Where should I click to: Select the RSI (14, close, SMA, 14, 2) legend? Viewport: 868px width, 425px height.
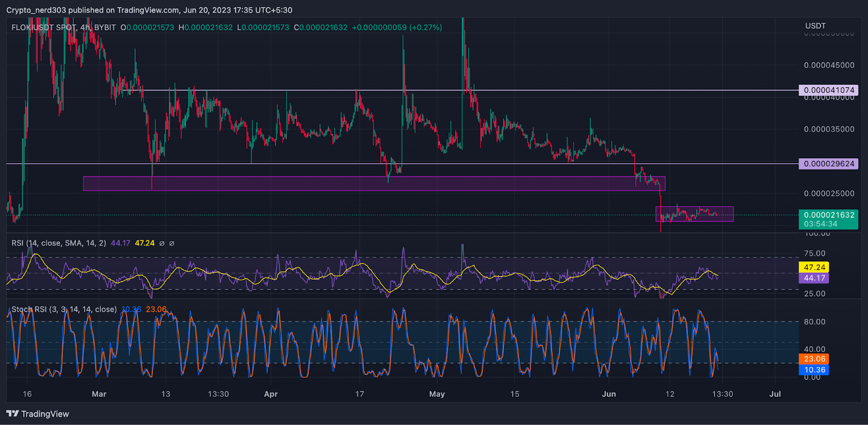tap(59, 243)
